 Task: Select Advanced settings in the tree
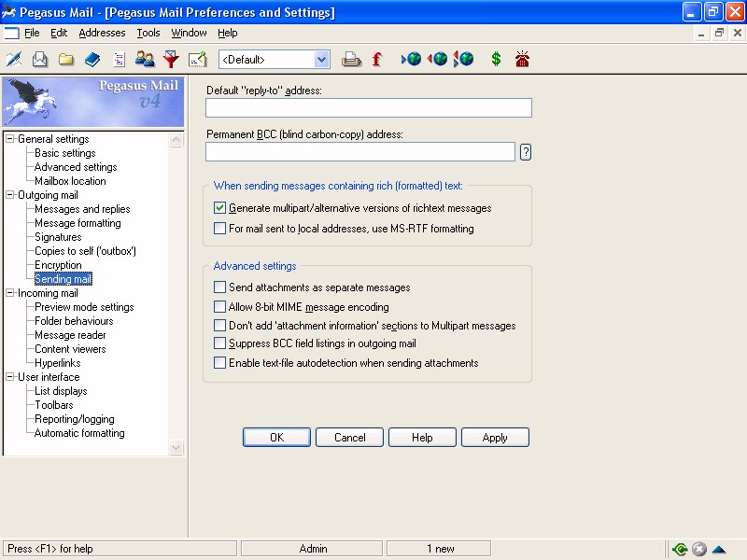(76, 167)
